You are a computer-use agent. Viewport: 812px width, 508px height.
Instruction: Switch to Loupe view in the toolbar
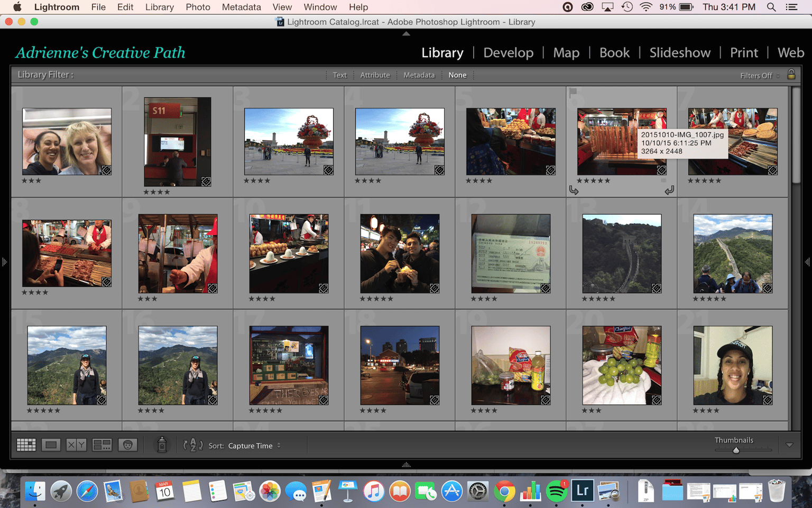[x=51, y=445]
